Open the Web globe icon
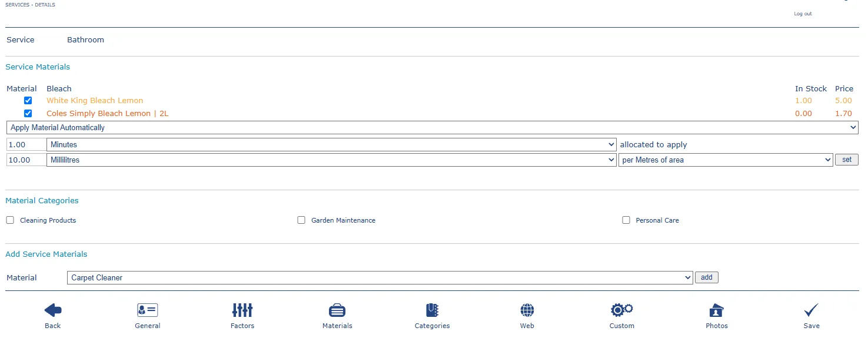 point(527,310)
